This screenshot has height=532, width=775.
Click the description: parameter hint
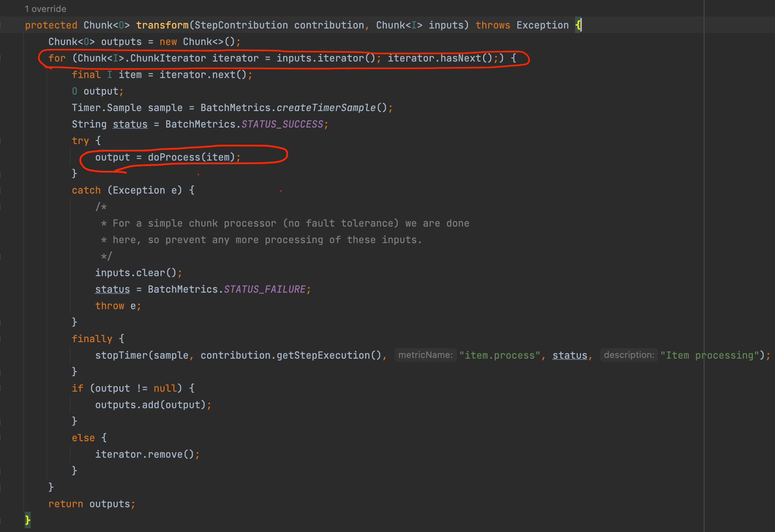pos(629,355)
